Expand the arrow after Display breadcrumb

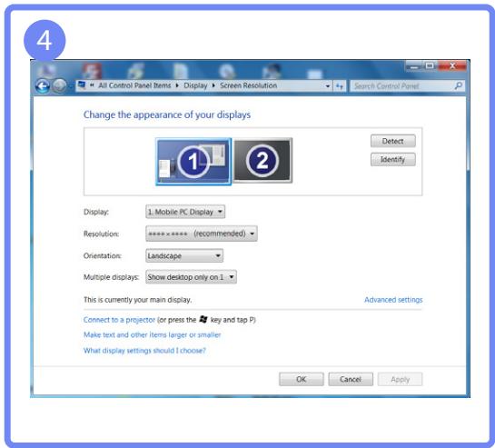tap(213, 85)
